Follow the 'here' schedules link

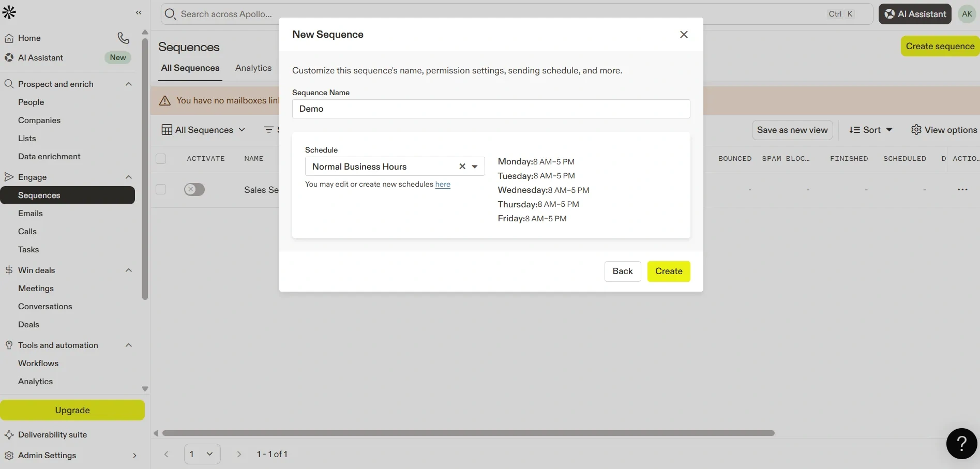pos(443,185)
